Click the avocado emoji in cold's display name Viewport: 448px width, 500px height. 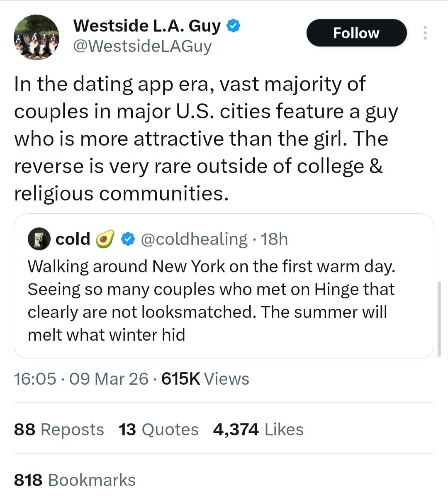point(105,239)
